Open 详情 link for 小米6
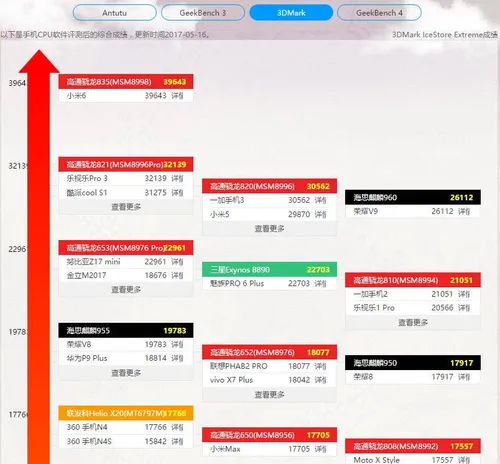Viewport: 500px width, 464px height. coord(177,96)
